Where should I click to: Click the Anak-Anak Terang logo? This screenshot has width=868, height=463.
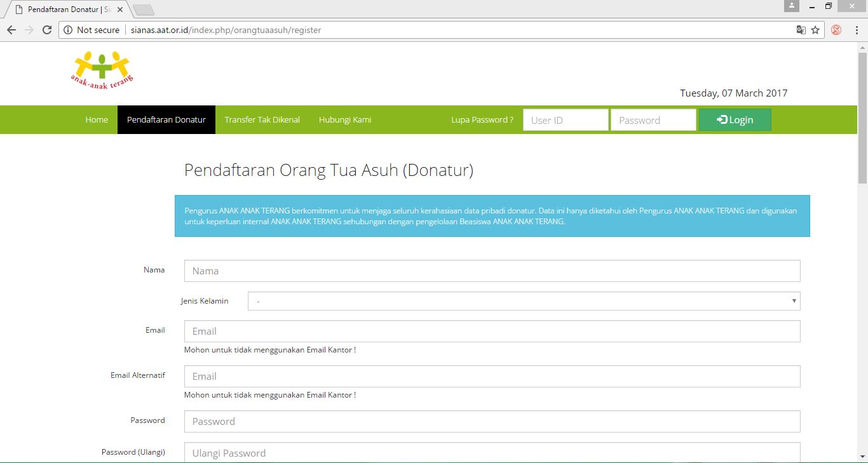(102, 70)
